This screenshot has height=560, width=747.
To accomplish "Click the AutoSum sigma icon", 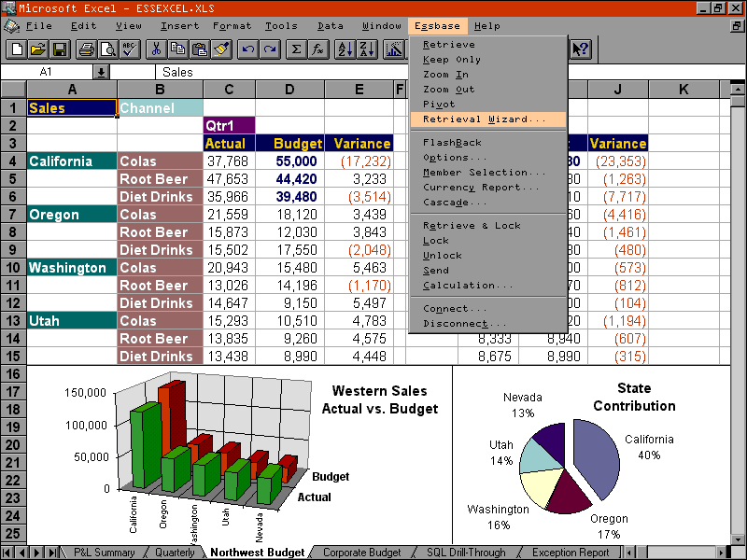I will [x=296, y=49].
